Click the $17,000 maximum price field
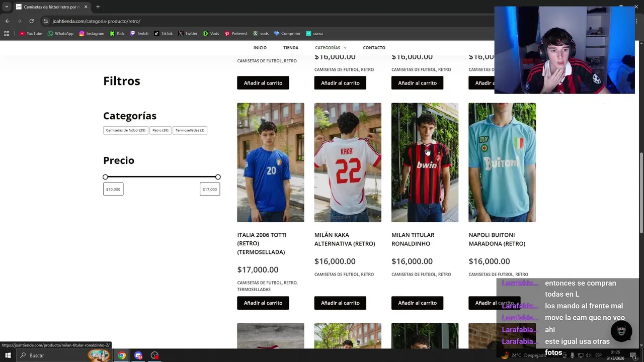Screen dimensions: 644x362 tap(210, 190)
